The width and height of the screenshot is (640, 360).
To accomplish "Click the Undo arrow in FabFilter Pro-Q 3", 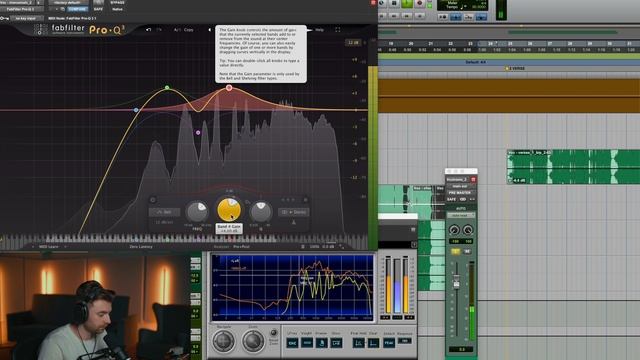I will pyautogui.click(x=149, y=30).
